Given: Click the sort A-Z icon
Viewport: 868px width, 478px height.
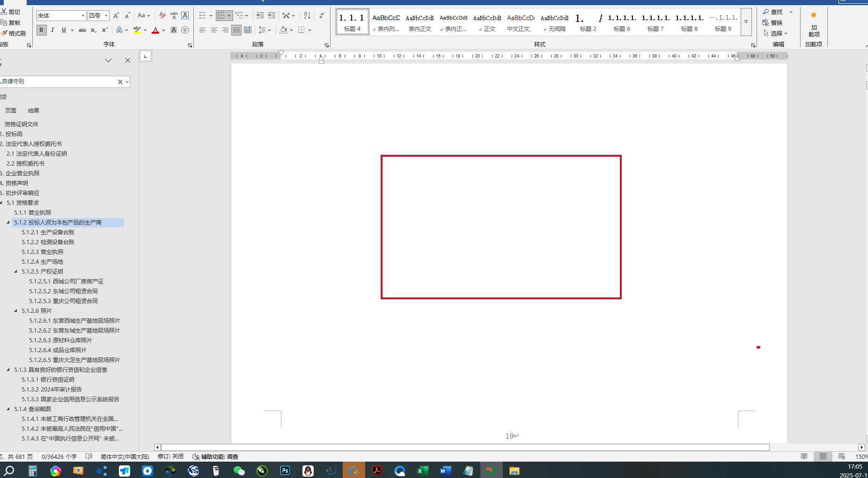Looking at the screenshot, I should [x=307, y=16].
